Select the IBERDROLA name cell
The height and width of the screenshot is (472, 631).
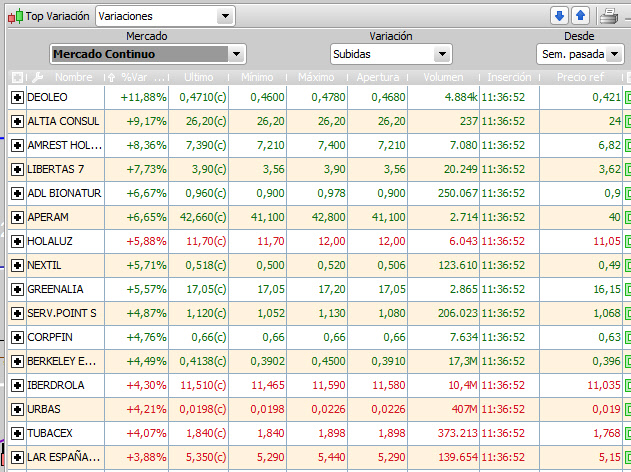[65, 385]
